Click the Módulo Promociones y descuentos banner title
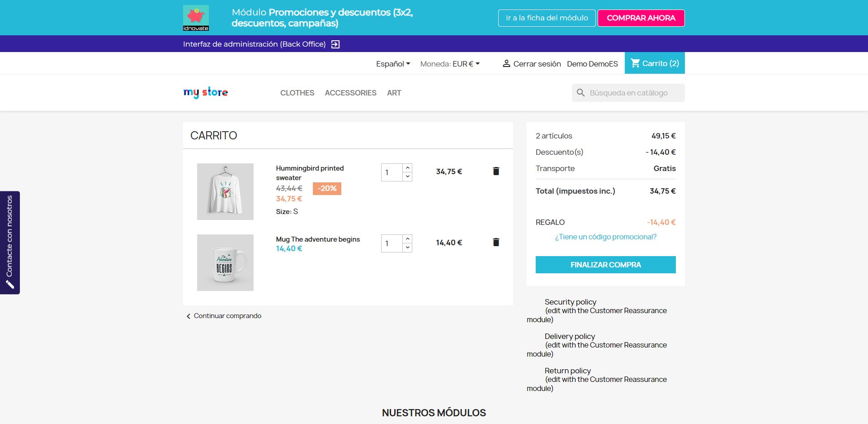868x424 pixels. pyautogui.click(x=322, y=18)
